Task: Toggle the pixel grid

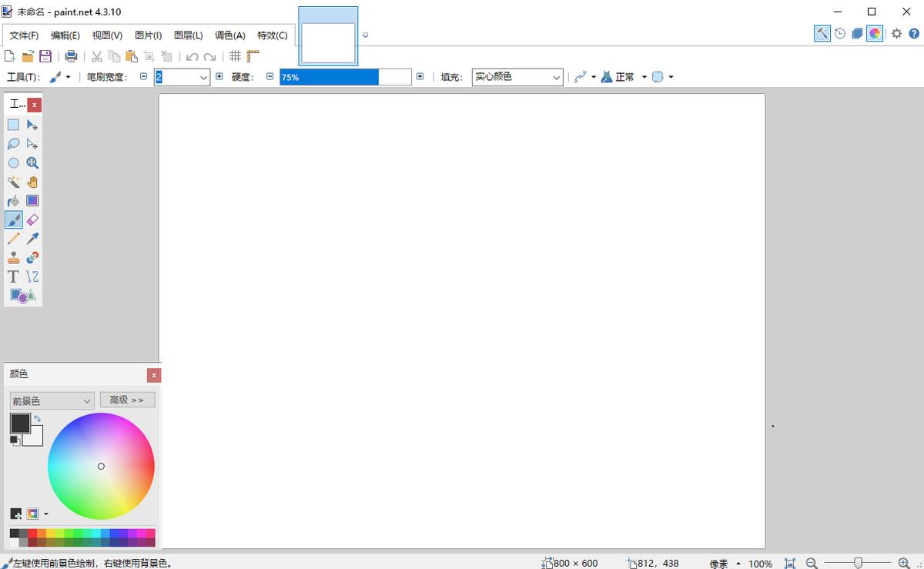Action: [236, 56]
